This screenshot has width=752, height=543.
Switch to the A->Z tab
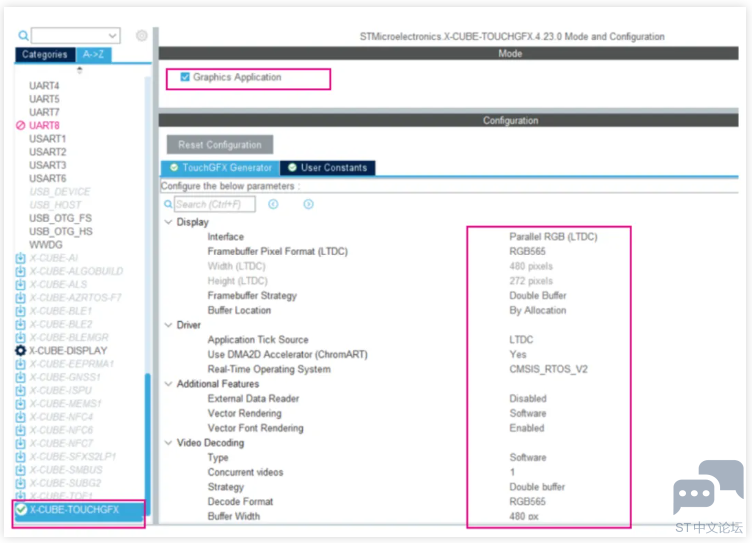(94, 54)
